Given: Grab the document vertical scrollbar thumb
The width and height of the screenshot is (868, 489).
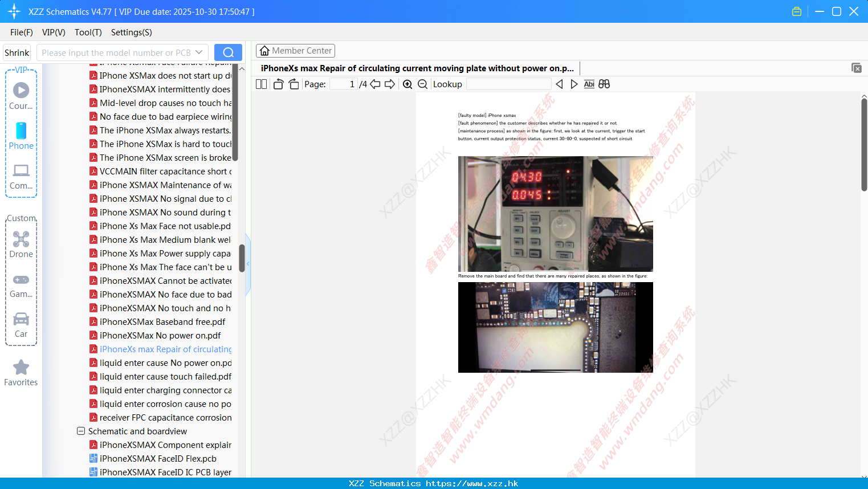Looking at the screenshot, I should (x=864, y=145).
